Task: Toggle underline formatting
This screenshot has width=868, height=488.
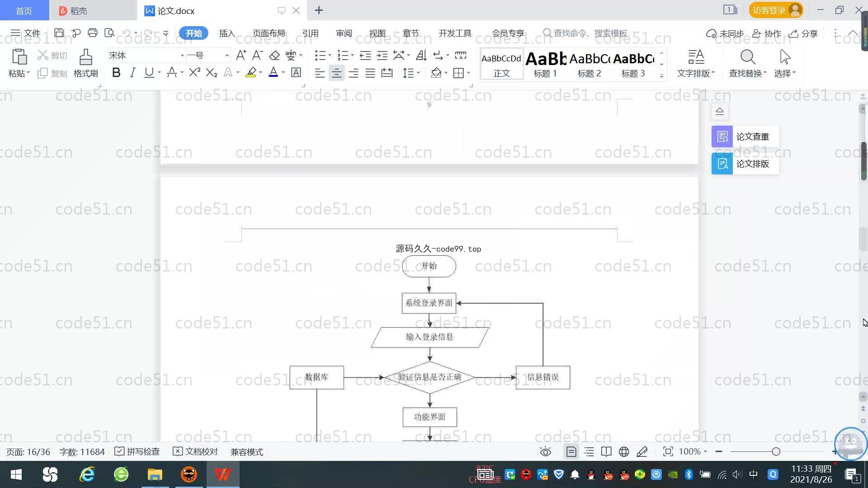Action: coord(149,73)
